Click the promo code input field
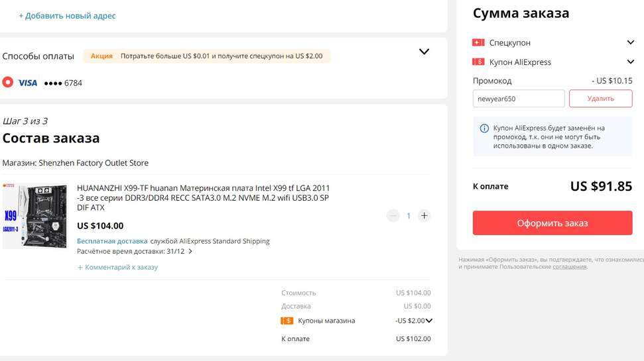 click(x=519, y=99)
